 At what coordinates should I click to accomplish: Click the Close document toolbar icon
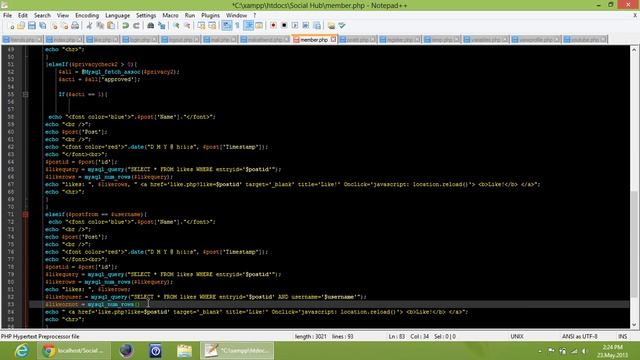53,25
